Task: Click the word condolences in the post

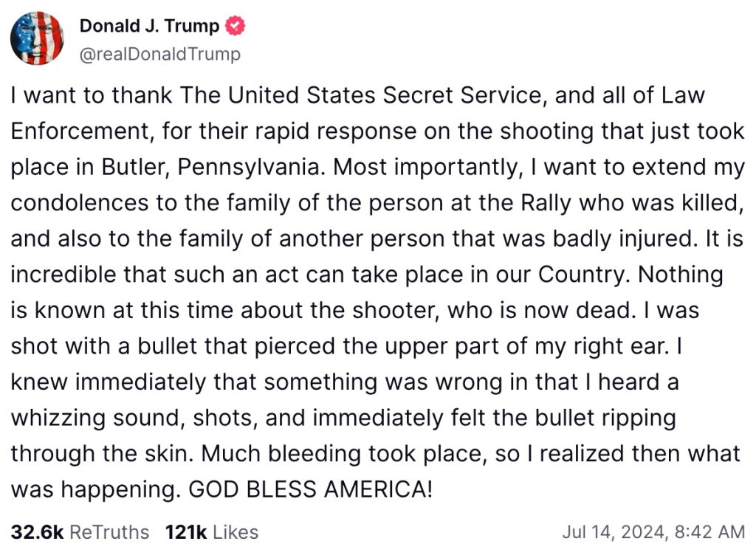Action: 80,203
